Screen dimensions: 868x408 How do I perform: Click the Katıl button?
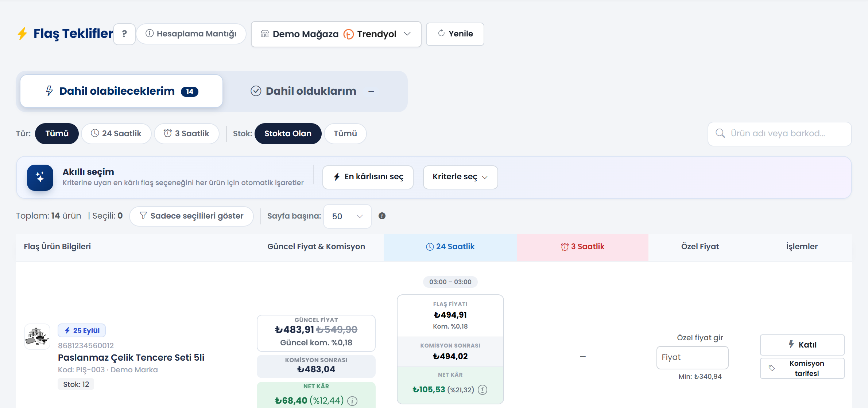[x=802, y=345]
